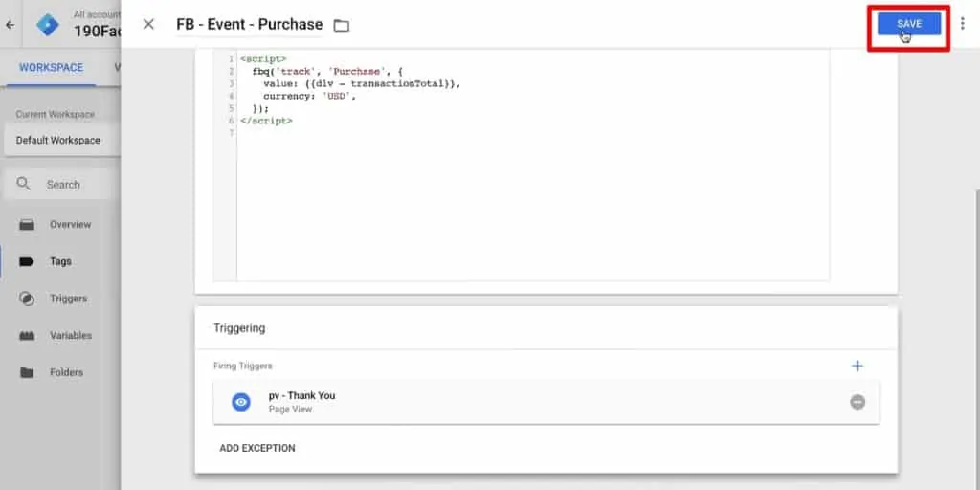
Task: Switch to the WORKSPACE tab
Action: (x=52, y=68)
